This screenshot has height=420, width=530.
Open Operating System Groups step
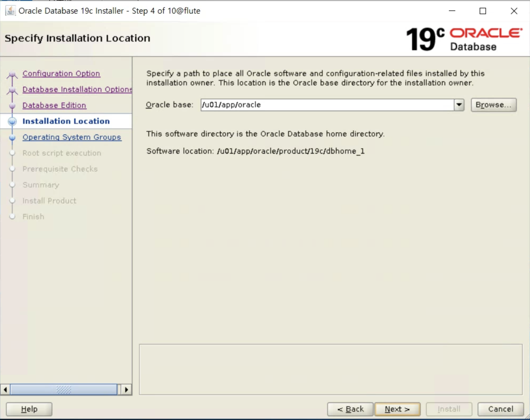[x=72, y=137]
